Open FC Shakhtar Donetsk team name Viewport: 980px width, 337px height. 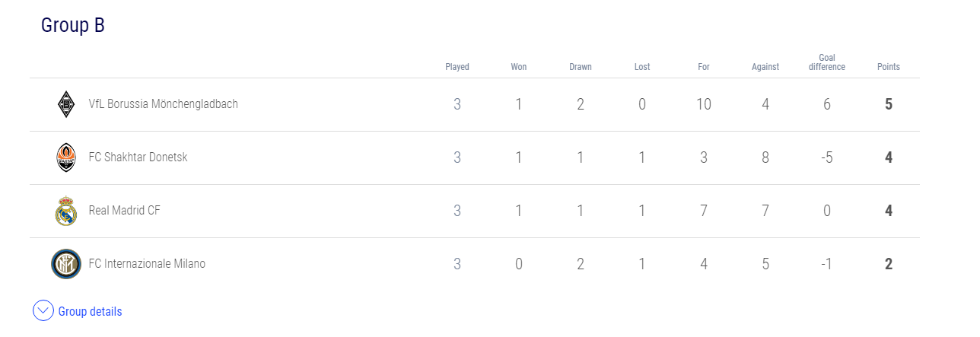click(x=138, y=157)
